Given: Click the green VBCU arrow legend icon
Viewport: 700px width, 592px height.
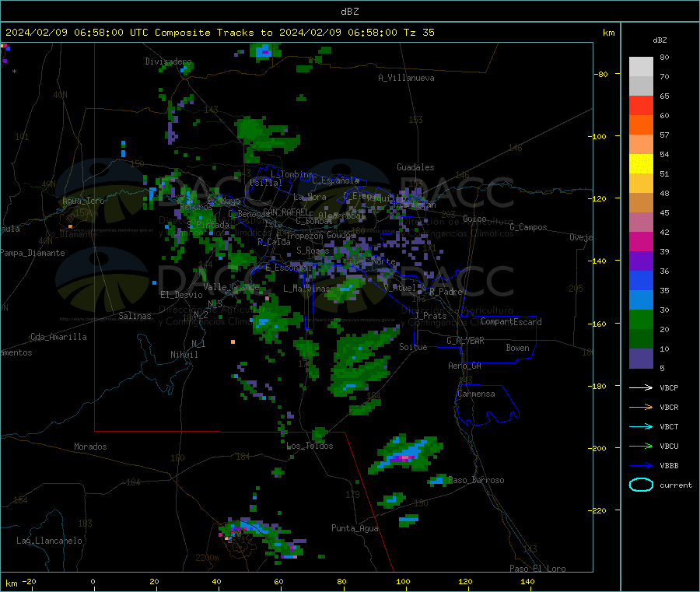Looking at the screenshot, I should click(641, 446).
